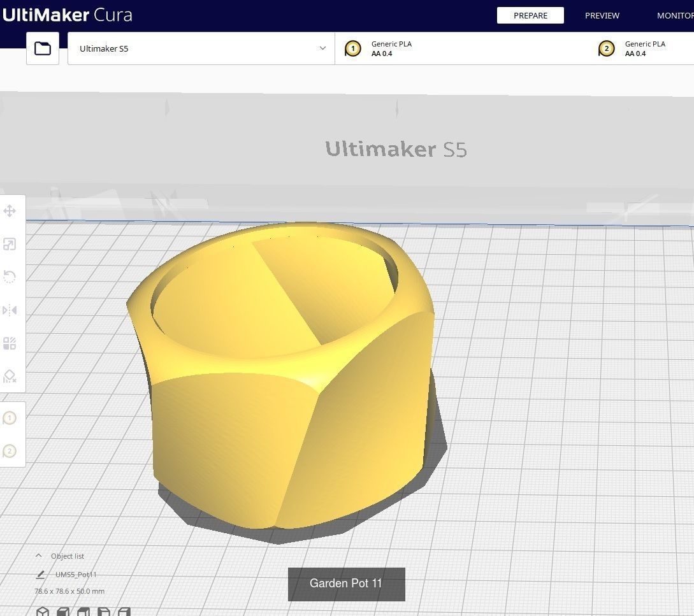Assign model to extruder 1 in sidebar
The image size is (694, 616).
click(10, 418)
